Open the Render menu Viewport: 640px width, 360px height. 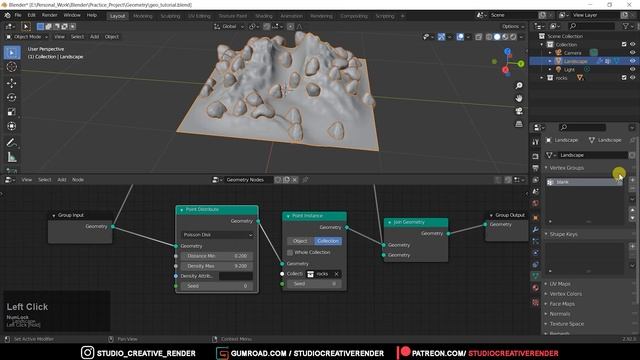click(x=49, y=16)
